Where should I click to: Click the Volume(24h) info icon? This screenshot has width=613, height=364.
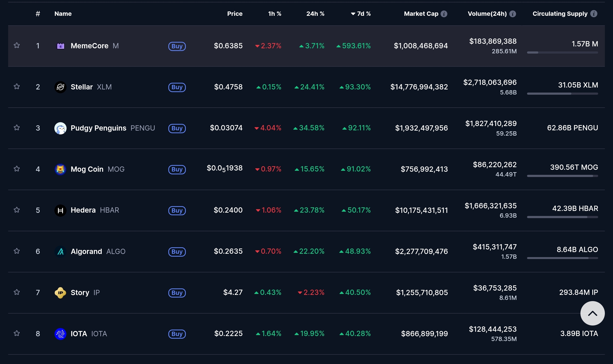point(513,14)
